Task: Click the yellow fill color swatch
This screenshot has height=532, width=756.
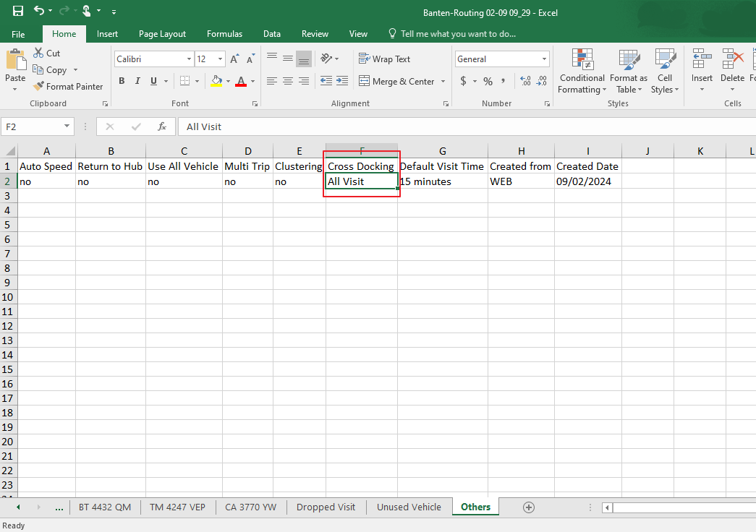Action: (216, 82)
